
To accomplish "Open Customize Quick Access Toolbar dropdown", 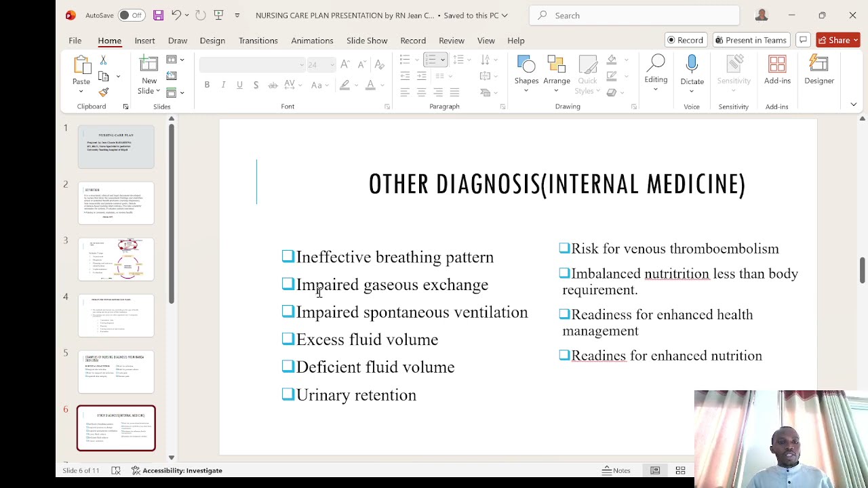I will click(x=237, y=15).
